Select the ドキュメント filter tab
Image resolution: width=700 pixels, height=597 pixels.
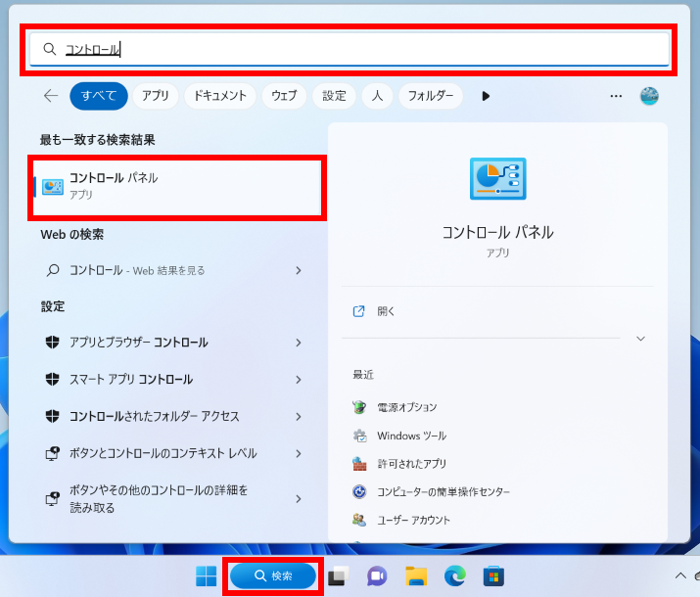[x=219, y=96]
